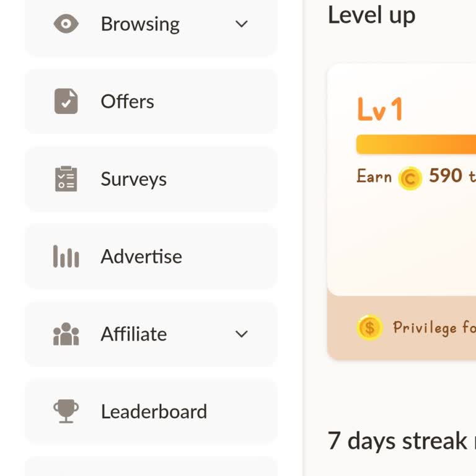This screenshot has height=476, width=476.
Task: Open the Leaderboard page
Action: tap(154, 411)
